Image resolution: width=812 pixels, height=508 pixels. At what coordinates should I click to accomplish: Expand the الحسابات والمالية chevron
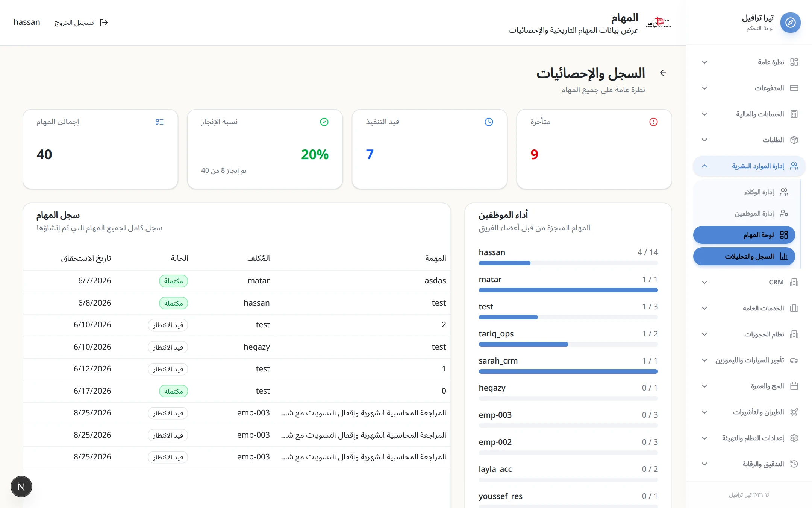[x=704, y=114]
